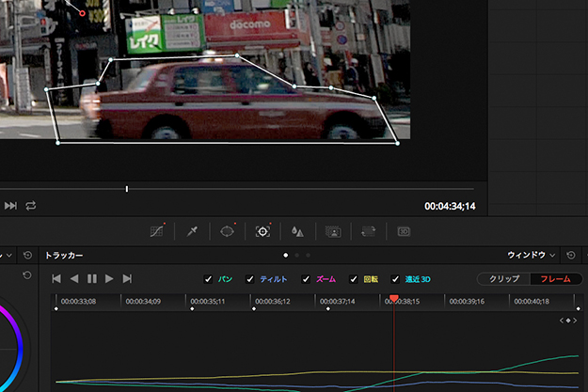Toggle loop playback under the viewer
Viewport: 588px width, 392px height.
pos(31,205)
